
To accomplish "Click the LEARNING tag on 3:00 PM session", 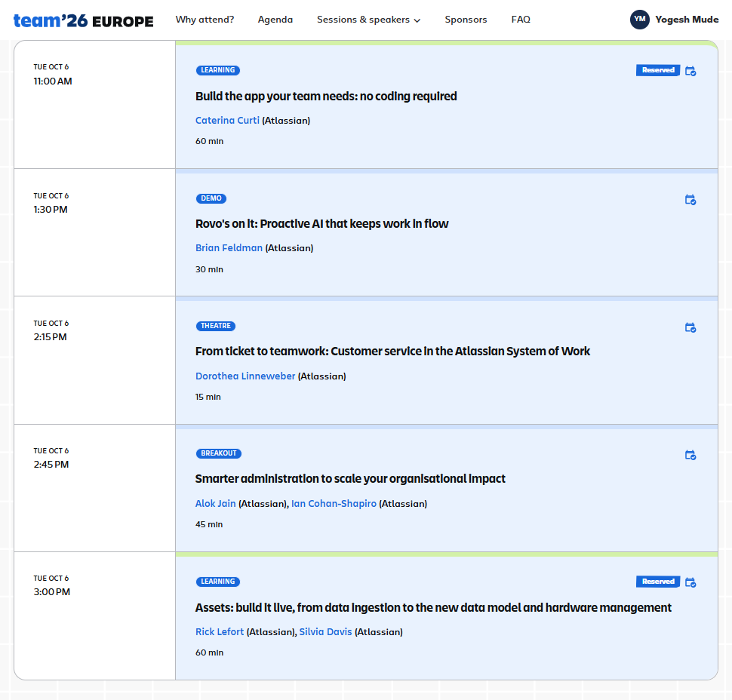I will [218, 582].
